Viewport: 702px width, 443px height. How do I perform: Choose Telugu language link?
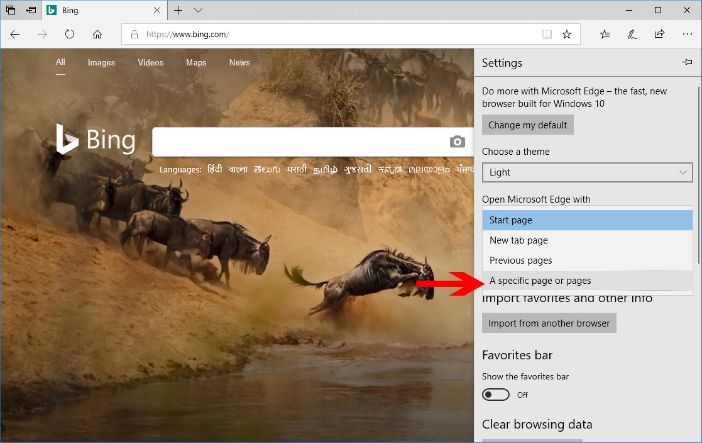click(267, 169)
